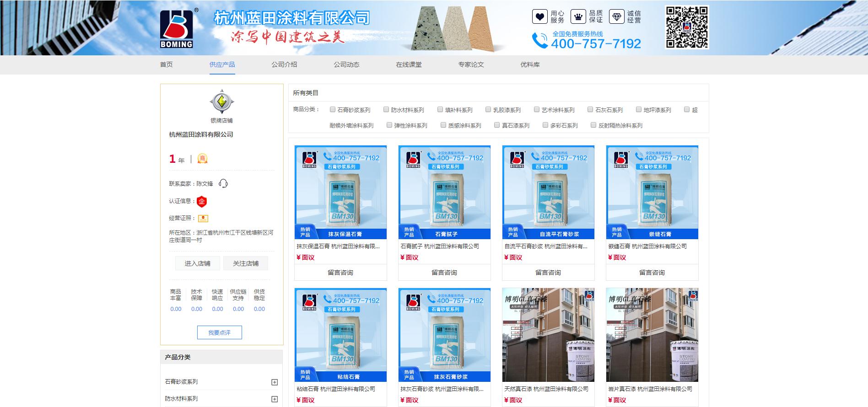Viewport: 868px width, 407px height.
Task: Check the 石灰石系列 checkbox
Action: tap(590, 109)
